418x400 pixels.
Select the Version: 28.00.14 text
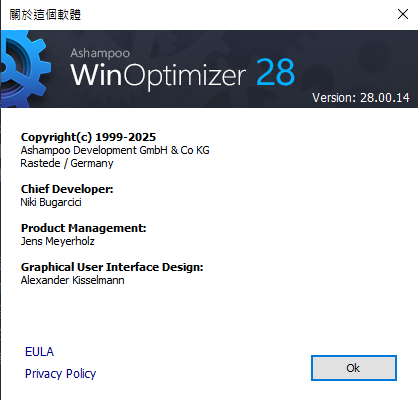pyautogui.click(x=361, y=98)
